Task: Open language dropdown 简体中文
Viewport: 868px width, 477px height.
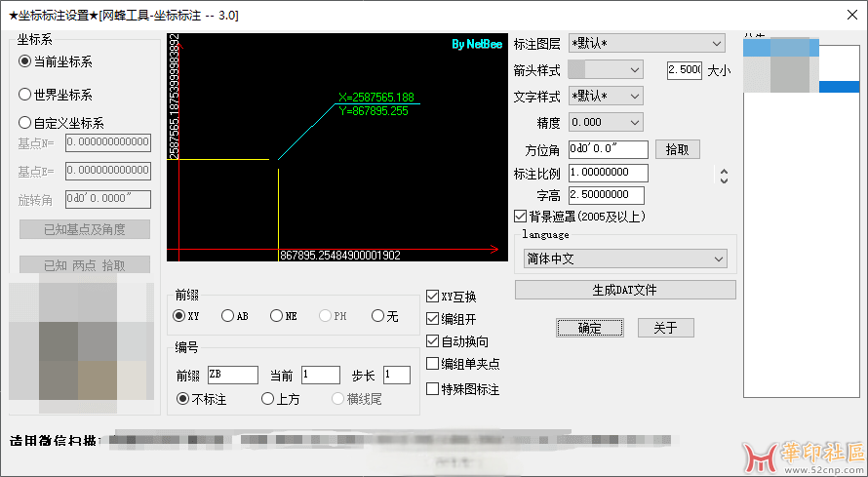Action: [x=625, y=258]
